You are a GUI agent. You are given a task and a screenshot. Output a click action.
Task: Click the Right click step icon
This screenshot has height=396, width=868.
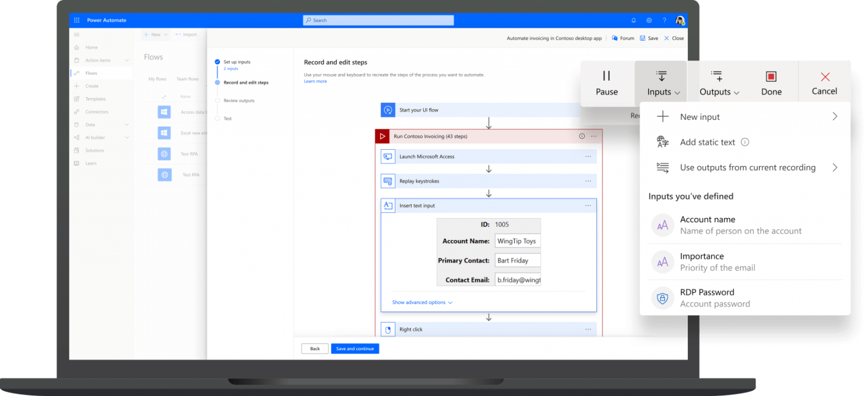[388, 329]
